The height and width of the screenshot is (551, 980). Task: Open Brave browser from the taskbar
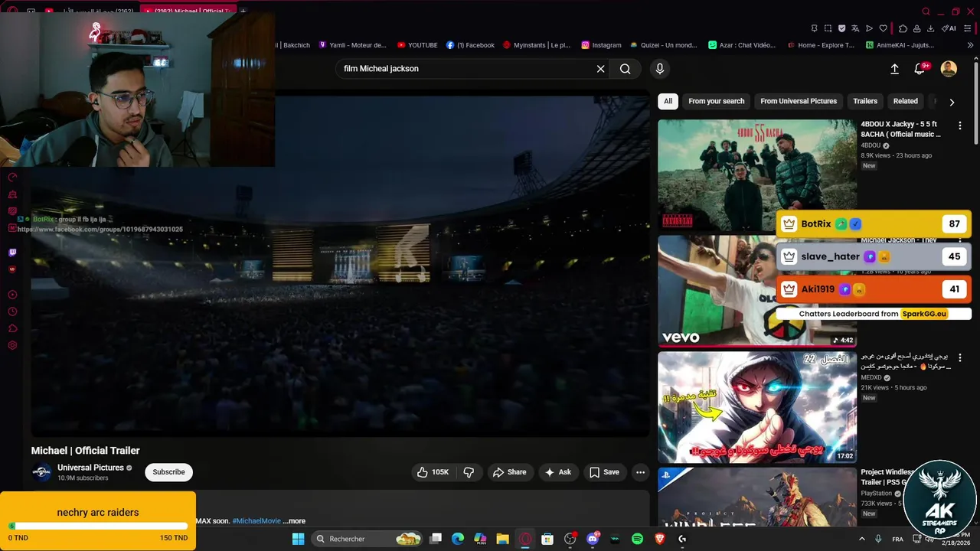point(660,539)
